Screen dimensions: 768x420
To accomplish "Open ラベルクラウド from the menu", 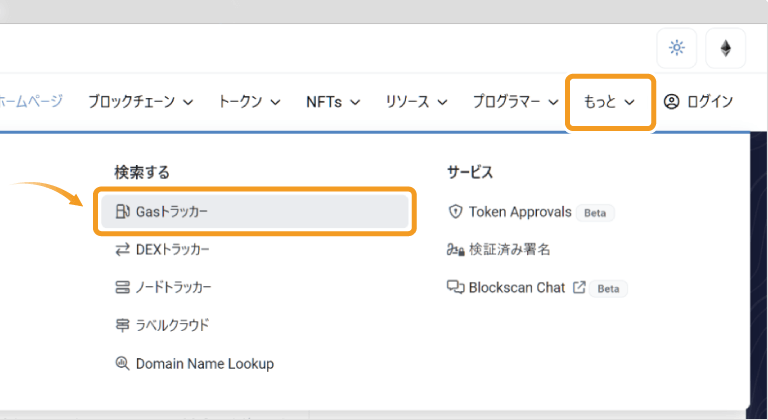I will click(172, 325).
